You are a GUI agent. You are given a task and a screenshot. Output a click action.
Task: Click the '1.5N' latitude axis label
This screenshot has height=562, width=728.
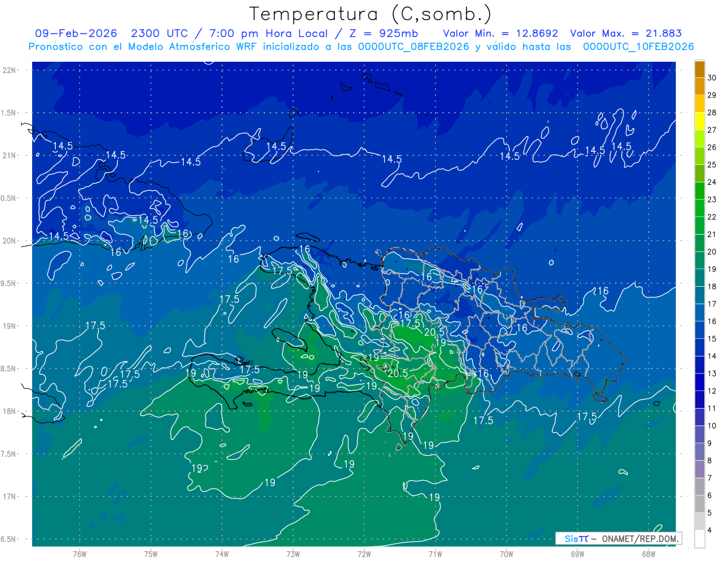point(9,113)
